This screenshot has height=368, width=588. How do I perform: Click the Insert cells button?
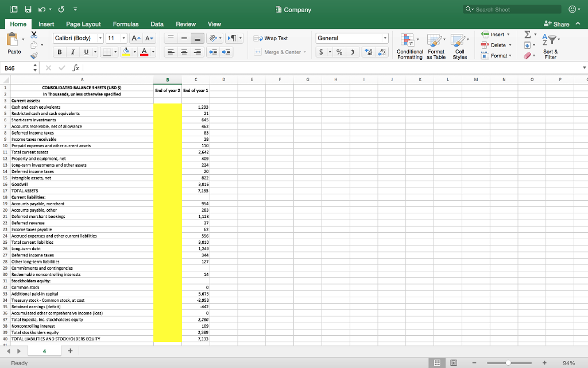click(496, 34)
